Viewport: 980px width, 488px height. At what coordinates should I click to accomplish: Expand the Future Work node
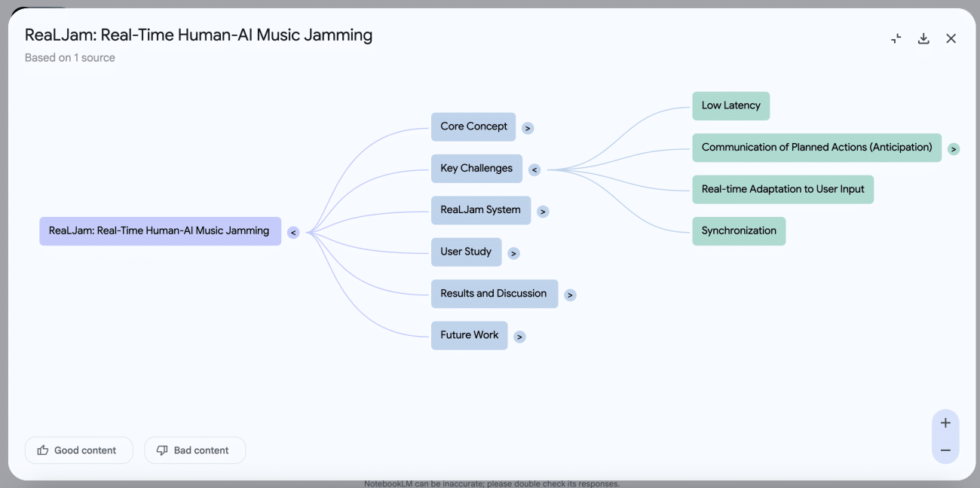click(x=520, y=337)
